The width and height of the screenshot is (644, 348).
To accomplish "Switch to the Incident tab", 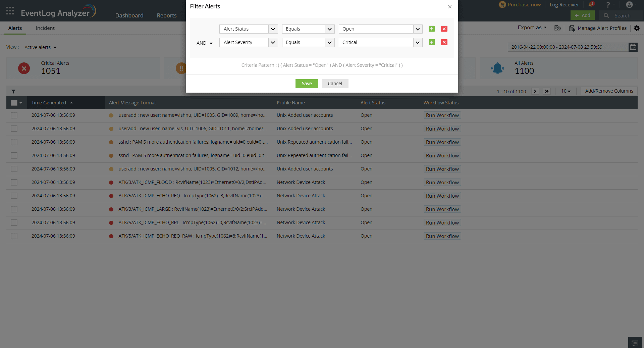I will 45,28.
